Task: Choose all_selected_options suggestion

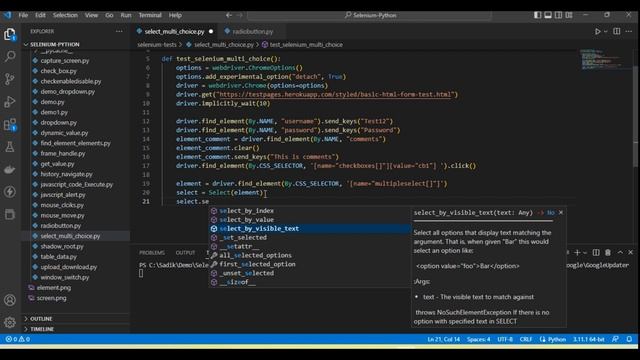Action: pyautogui.click(x=310, y=256)
